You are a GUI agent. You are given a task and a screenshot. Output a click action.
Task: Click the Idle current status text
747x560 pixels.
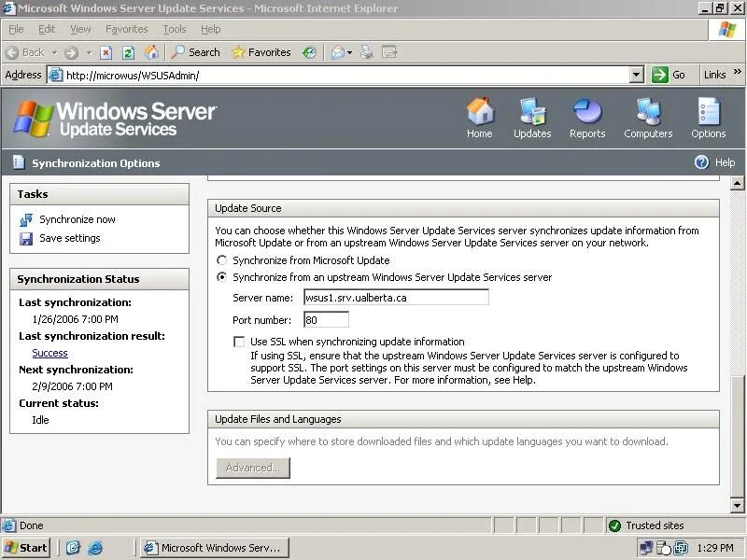click(x=40, y=420)
